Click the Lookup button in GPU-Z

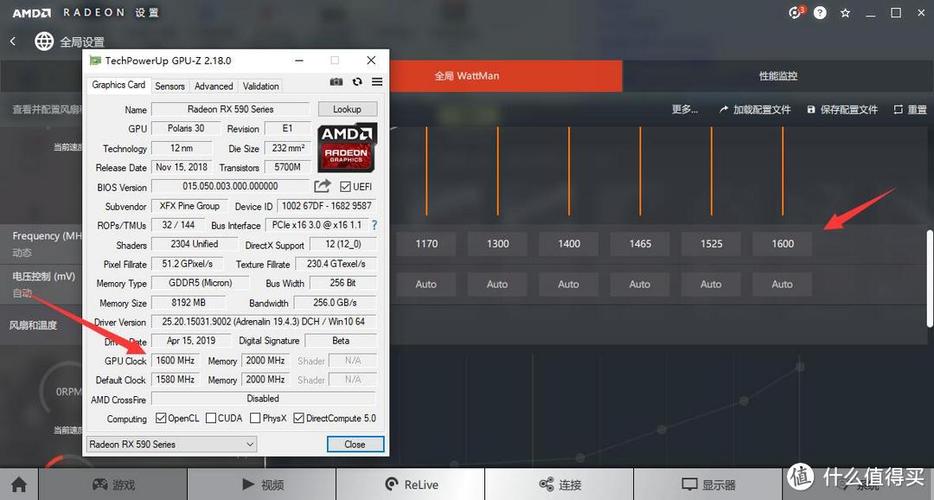pyautogui.click(x=347, y=109)
